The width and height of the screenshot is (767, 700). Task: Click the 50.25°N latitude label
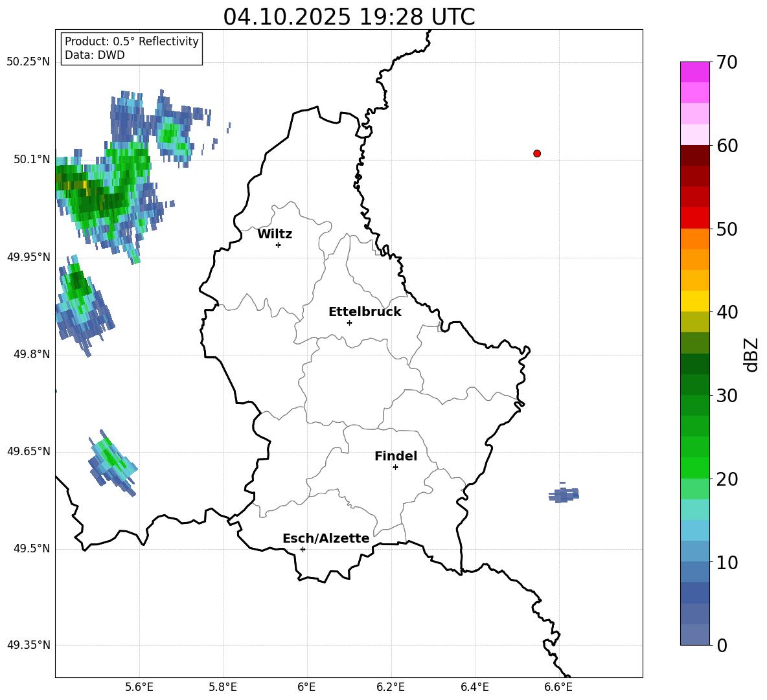[x=28, y=62]
